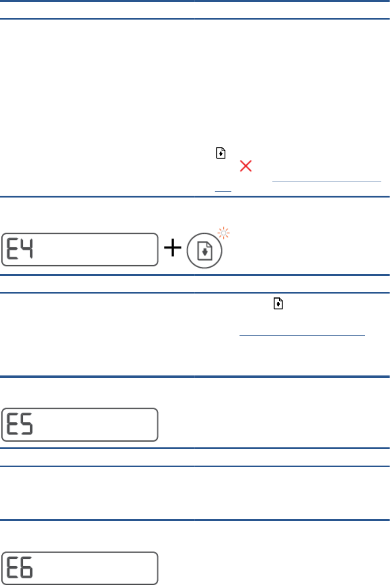
Task: Click the red X Cancel icon
Action: click(x=245, y=166)
